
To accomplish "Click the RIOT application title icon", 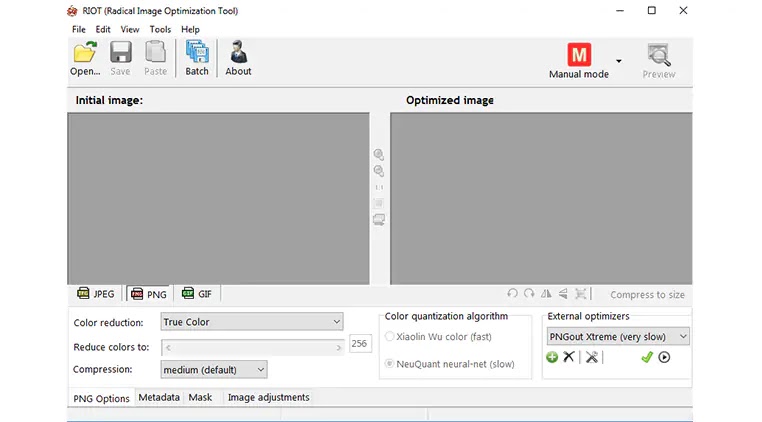I will click(x=72, y=11).
